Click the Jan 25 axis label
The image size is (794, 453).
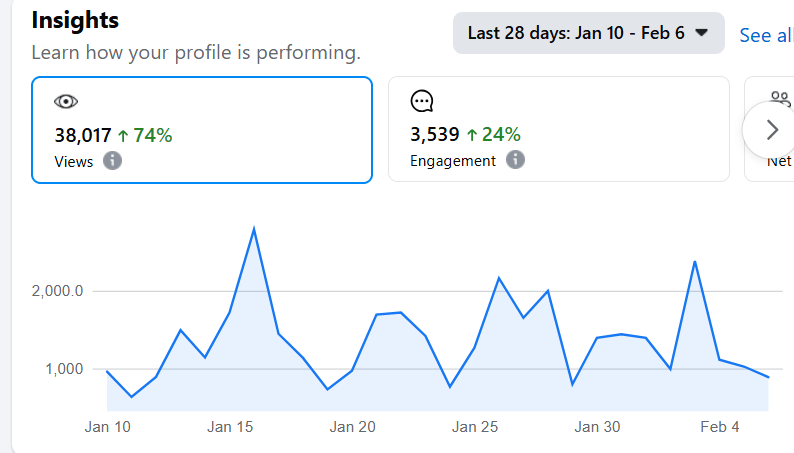coord(475,427)
